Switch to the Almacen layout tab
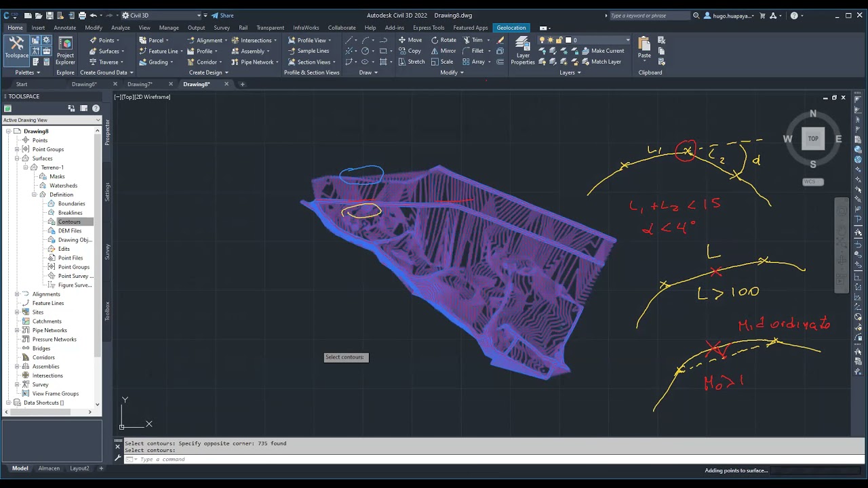868x488 pixels. click(49, 468)
